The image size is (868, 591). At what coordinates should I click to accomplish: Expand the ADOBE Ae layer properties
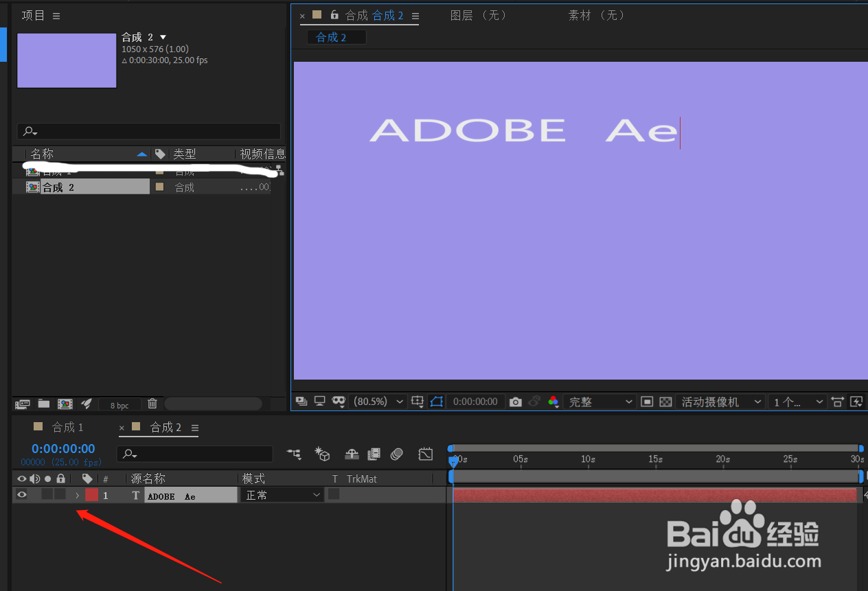pos(77,494)
